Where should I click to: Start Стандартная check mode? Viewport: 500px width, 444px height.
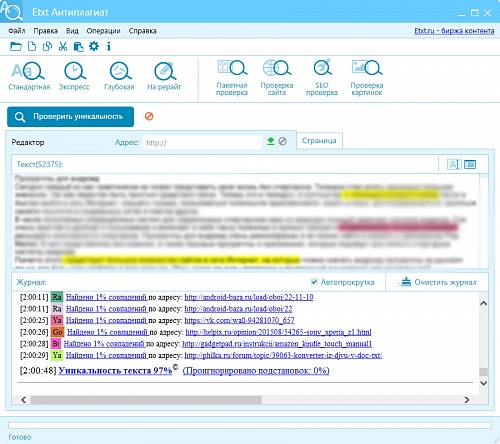coord(29,76)
